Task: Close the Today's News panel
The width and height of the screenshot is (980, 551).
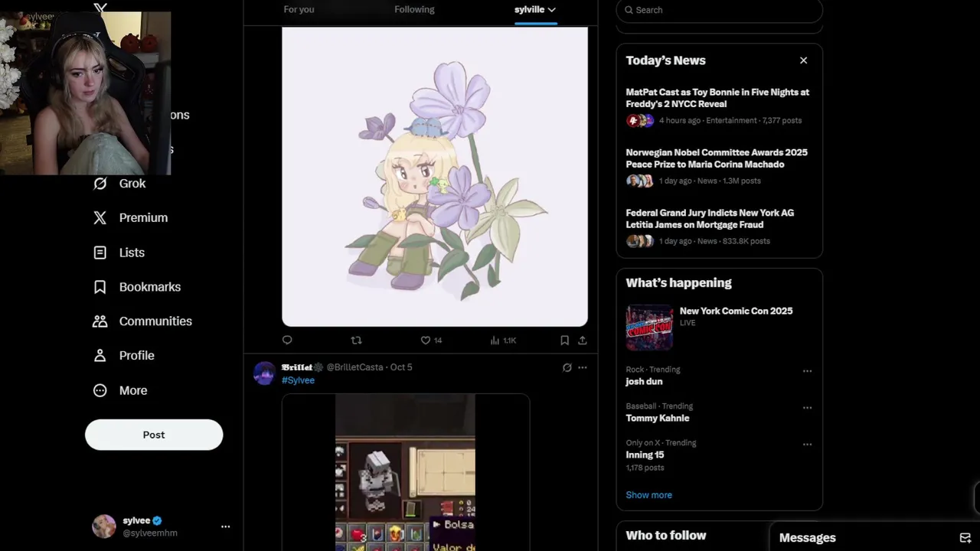Action: (x=803, y=60)
